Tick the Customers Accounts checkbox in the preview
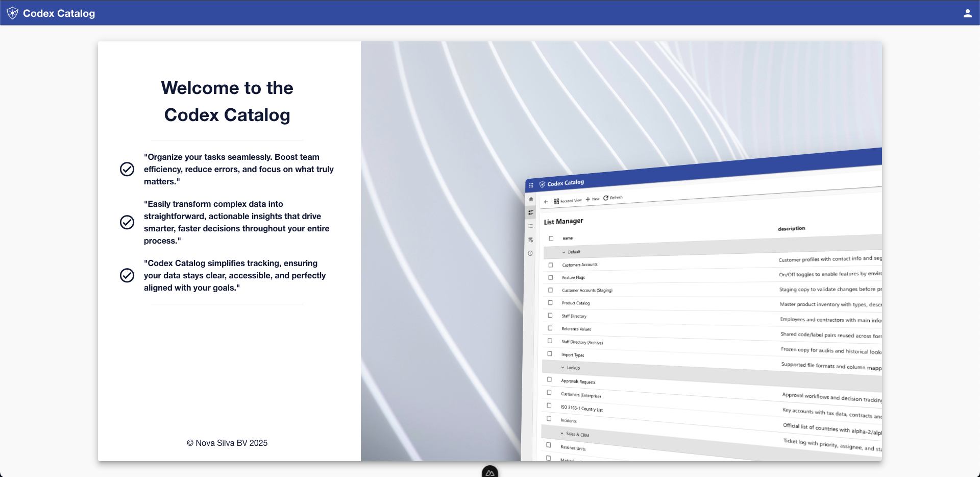This screenshot has height=477, width=980. [x=551, y=265]
